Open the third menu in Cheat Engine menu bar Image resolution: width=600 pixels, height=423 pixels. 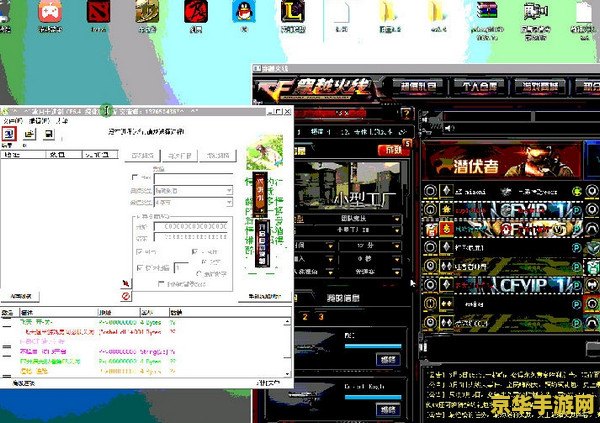point(62,121)
